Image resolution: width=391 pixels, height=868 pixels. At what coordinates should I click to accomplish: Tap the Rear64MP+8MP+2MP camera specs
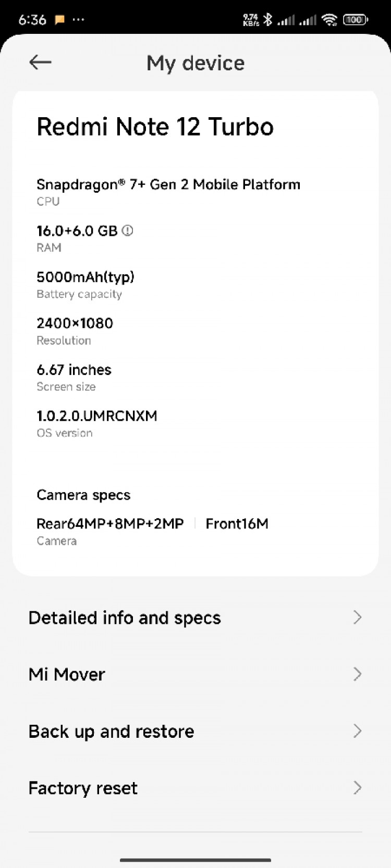(x=110, y=524)
